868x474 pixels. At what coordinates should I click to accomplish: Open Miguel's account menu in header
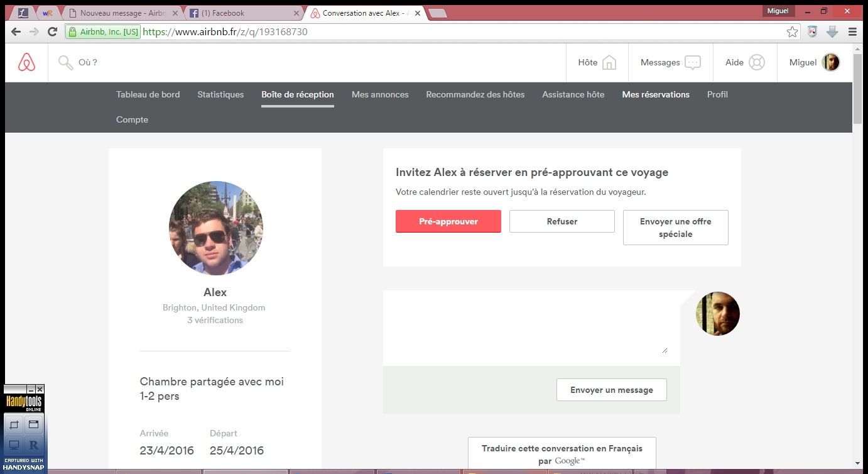815,62
